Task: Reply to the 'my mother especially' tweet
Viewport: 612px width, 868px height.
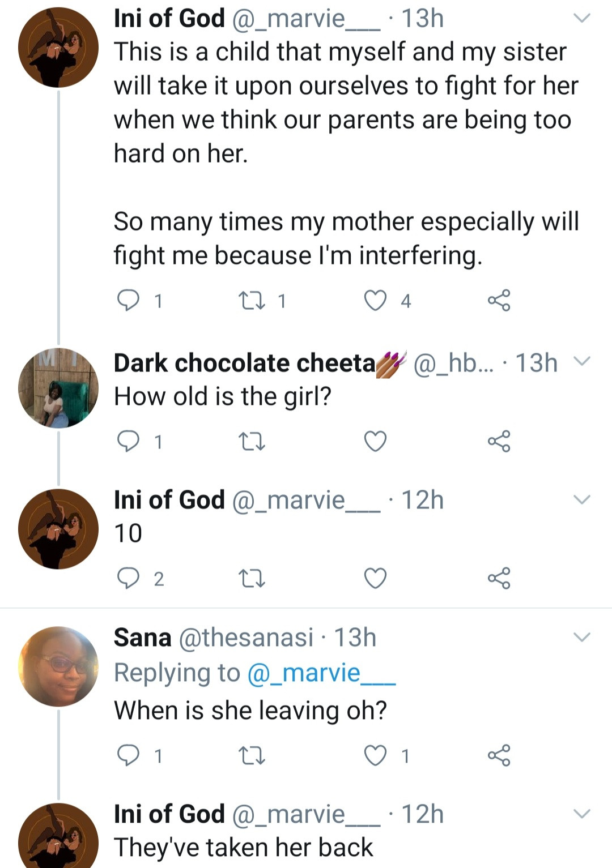Action: coord(128,300)
